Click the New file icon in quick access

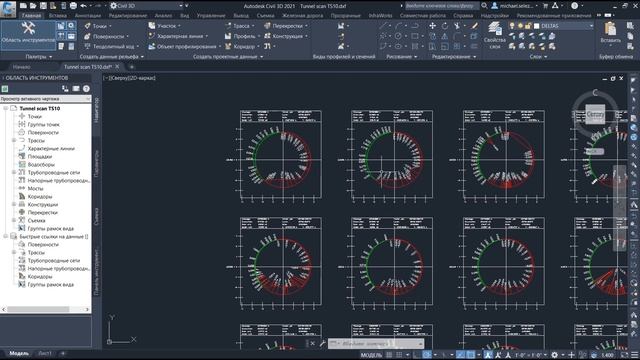[23, 6]
